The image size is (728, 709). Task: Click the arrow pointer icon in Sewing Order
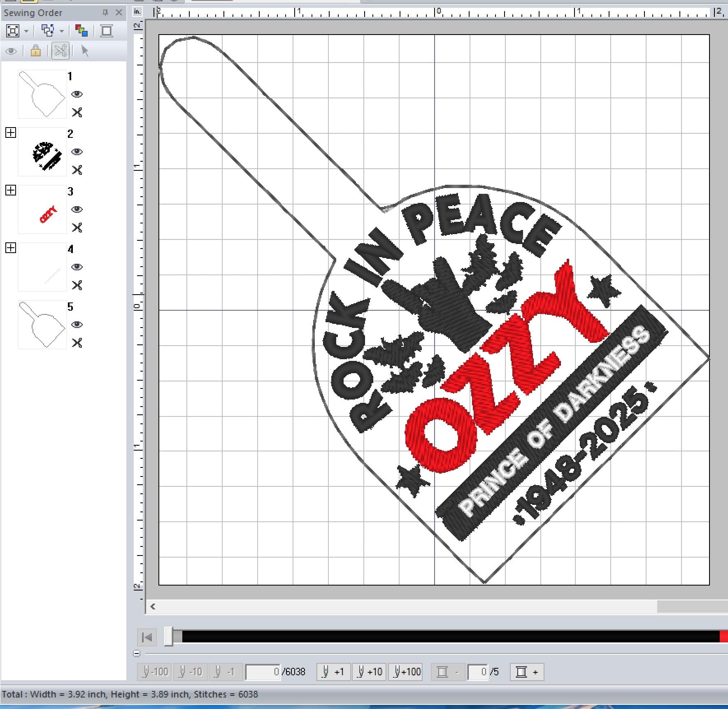point(85,51)
